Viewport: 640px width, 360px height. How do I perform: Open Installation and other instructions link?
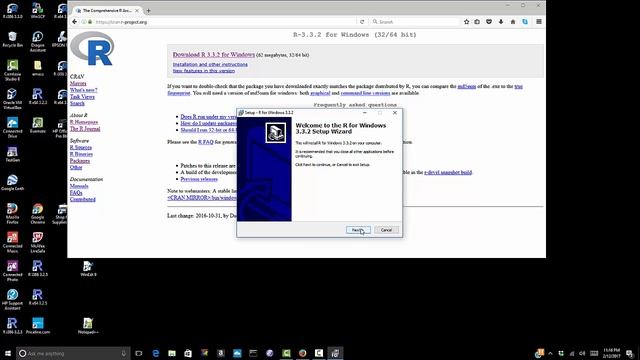[210, 64]
